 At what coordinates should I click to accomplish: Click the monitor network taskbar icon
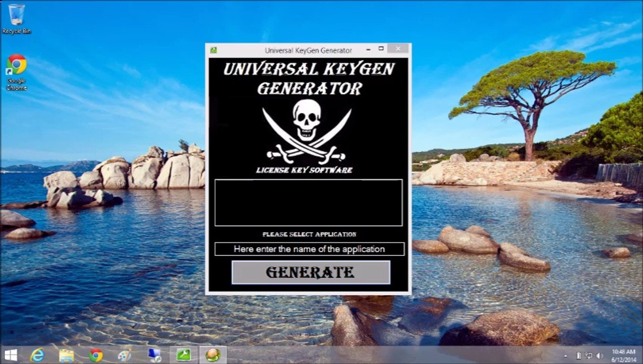(154, 355)
